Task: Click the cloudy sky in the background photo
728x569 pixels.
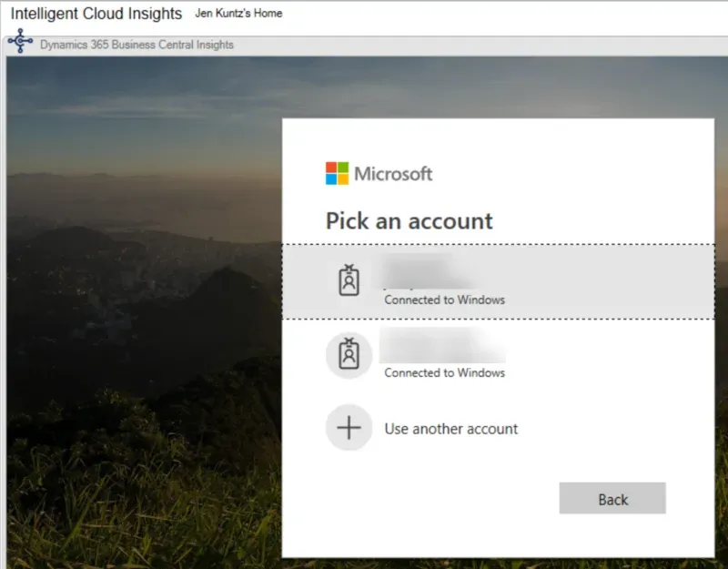Action: pyautogui.click(x=136, y=109)
